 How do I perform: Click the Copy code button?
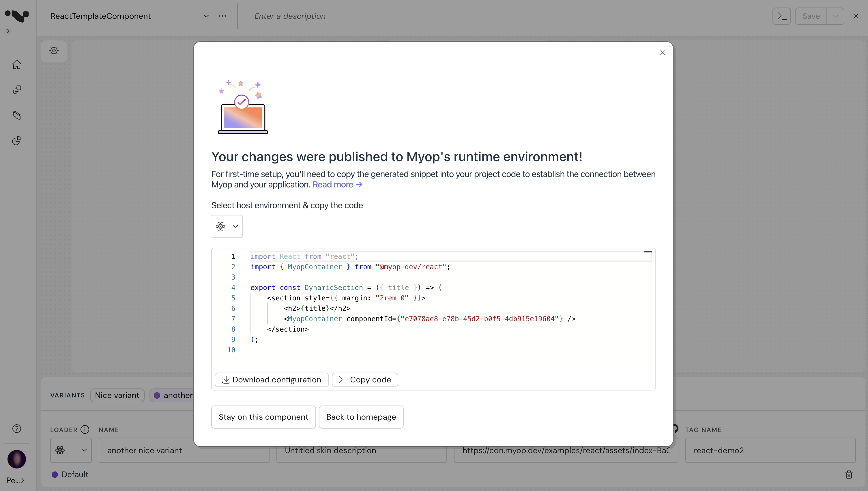click(x=365, y=380)
